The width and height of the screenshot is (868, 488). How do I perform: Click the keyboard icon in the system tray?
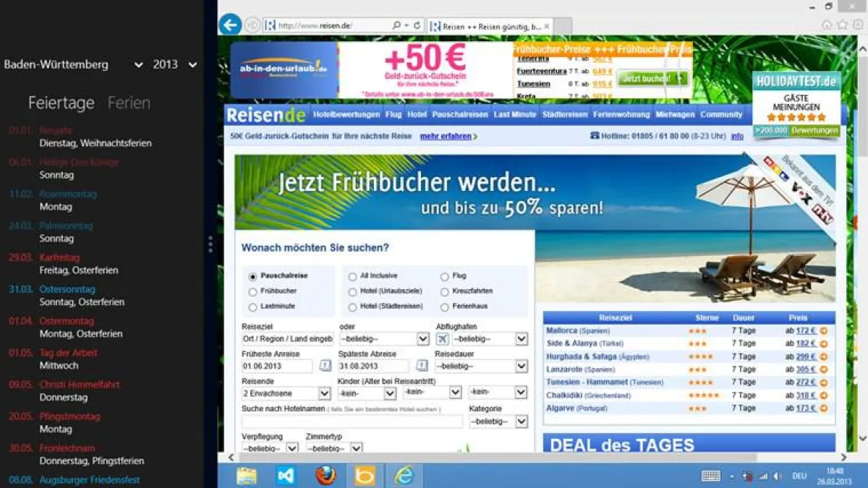(x=712, y=476)
